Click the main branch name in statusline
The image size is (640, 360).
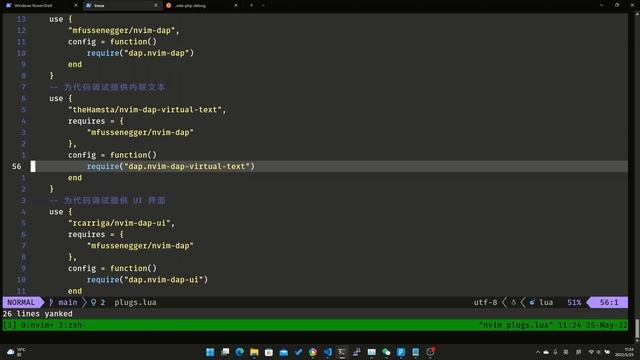tap(67, 302)
